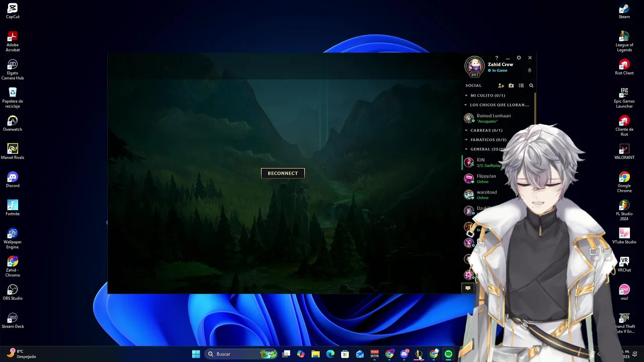
Task: Select Epic Games Launcher desktop icon
Action: click(x=624, y=98)
